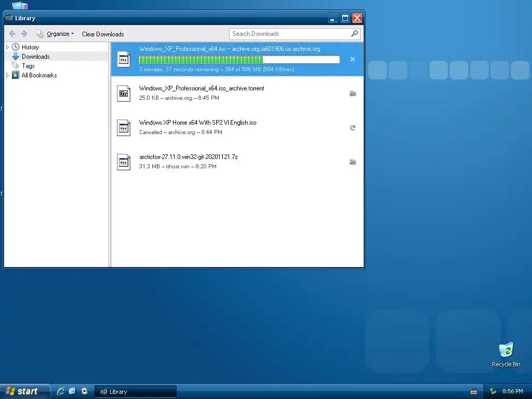The image size is (532, 399).
Task: Open the Windows start menu
Action: click(x=24, y=391)
